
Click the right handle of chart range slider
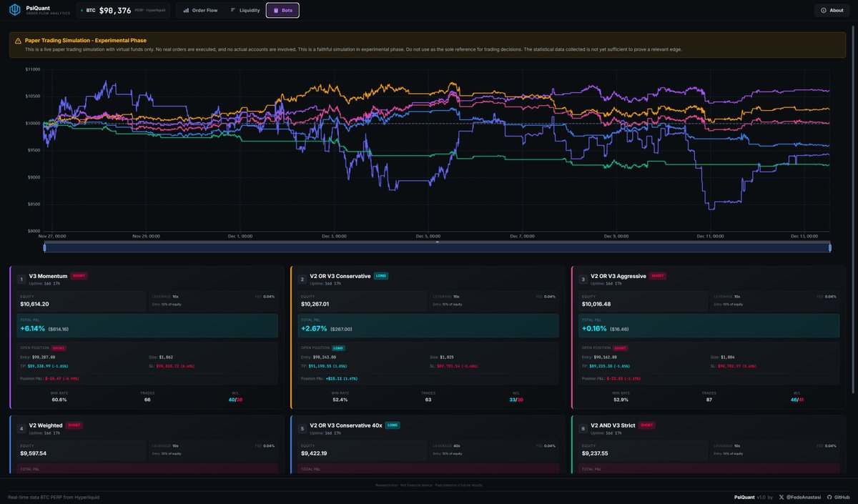click(830, 247)
